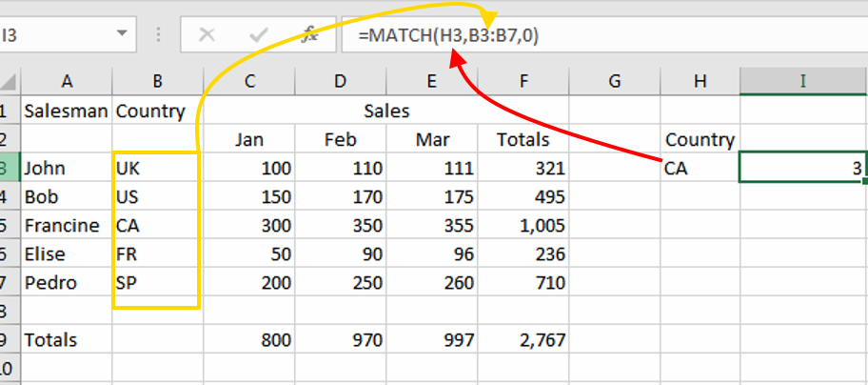
Task: Select column H header
Action: (700, 82)
